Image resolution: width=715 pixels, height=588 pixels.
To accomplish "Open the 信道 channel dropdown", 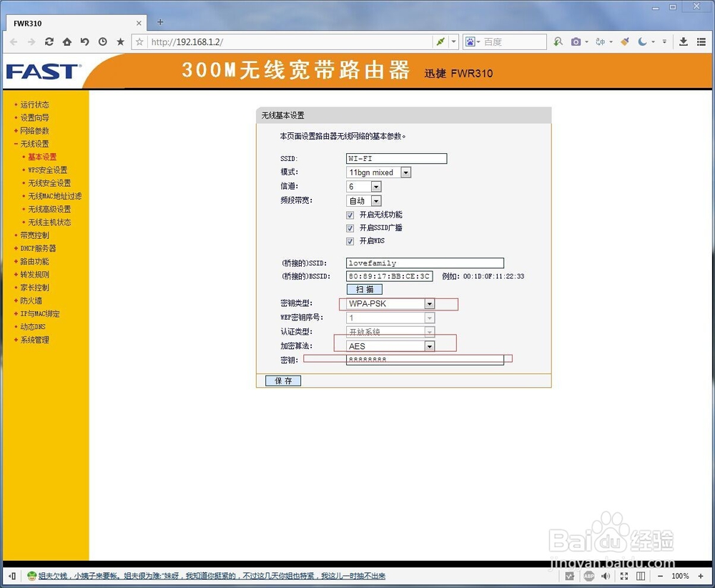I will pos(363,187).
